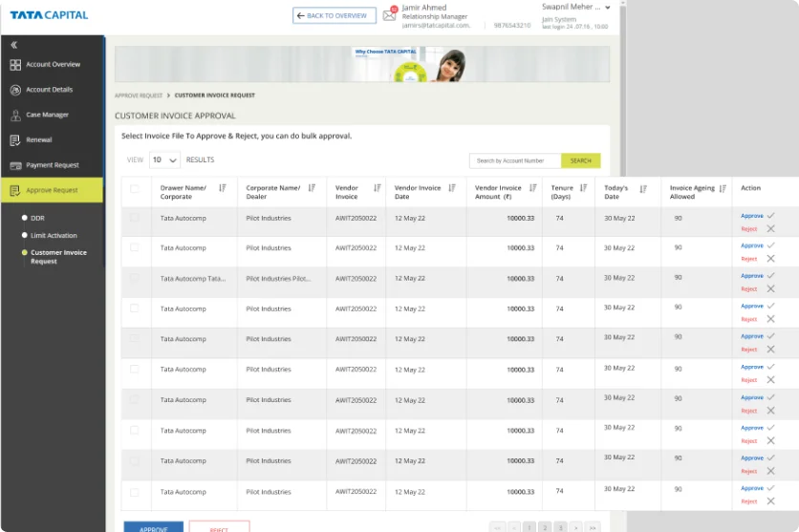Click the Back To Overview button

[x=335, y=16]
